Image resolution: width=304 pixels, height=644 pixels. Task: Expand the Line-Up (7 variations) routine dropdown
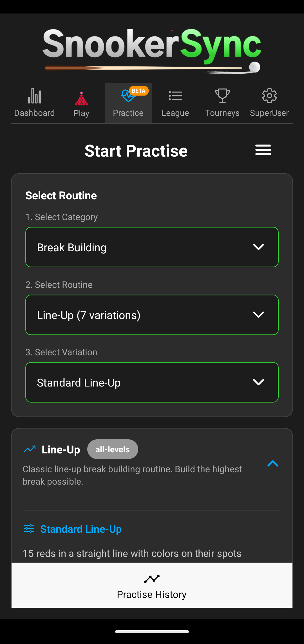click(152, 315)
